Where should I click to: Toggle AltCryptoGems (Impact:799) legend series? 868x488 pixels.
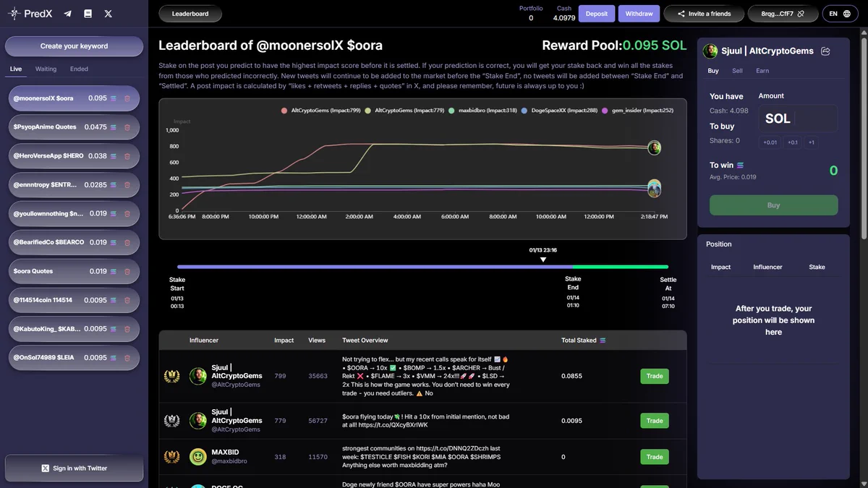coord(320,111)
